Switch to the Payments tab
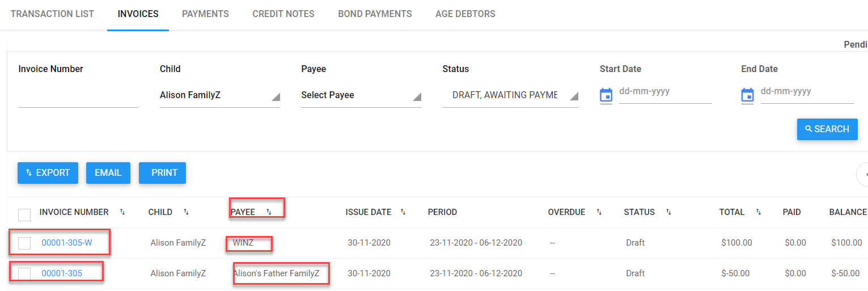Viewport: 868px width, 291px height. coord(205,14)
